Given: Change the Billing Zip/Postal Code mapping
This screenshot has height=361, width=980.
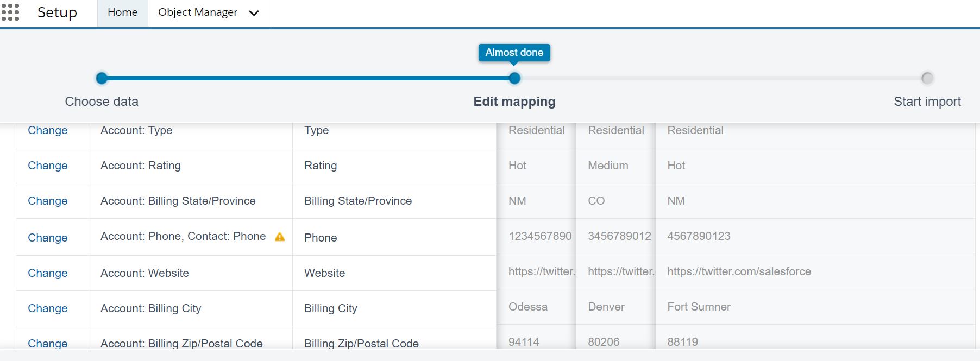Looking at the screenshot, I should point(48,343).
